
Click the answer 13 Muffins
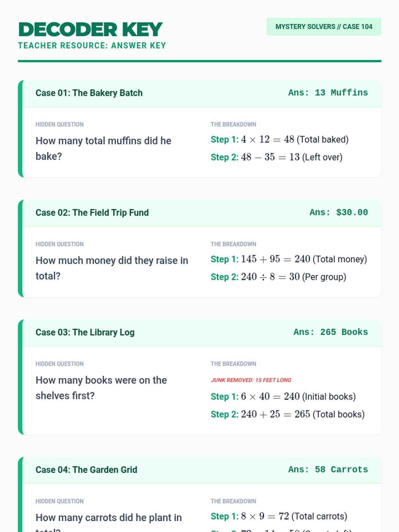(328, 93)
